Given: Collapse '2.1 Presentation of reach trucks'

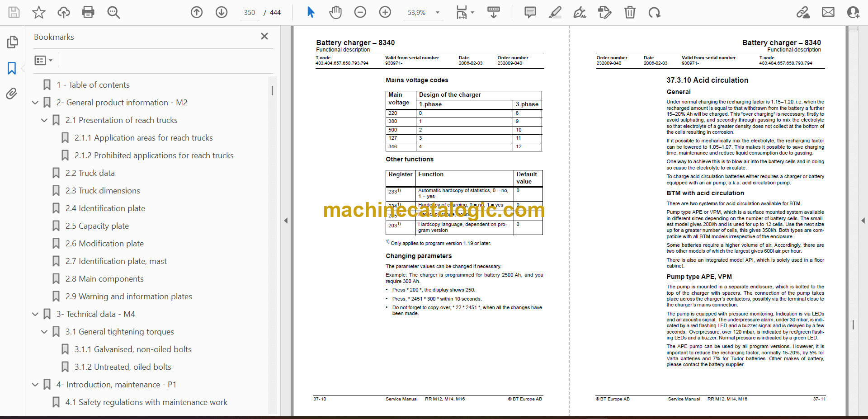Looking at the screenshot, I should (44, 120).
